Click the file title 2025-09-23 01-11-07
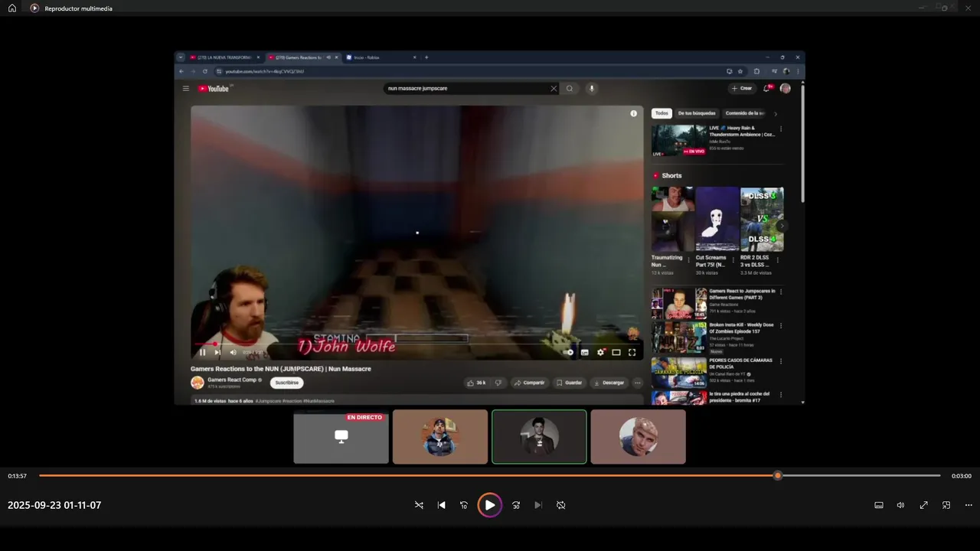The image size is (980, 551). [x=54, y=505]
